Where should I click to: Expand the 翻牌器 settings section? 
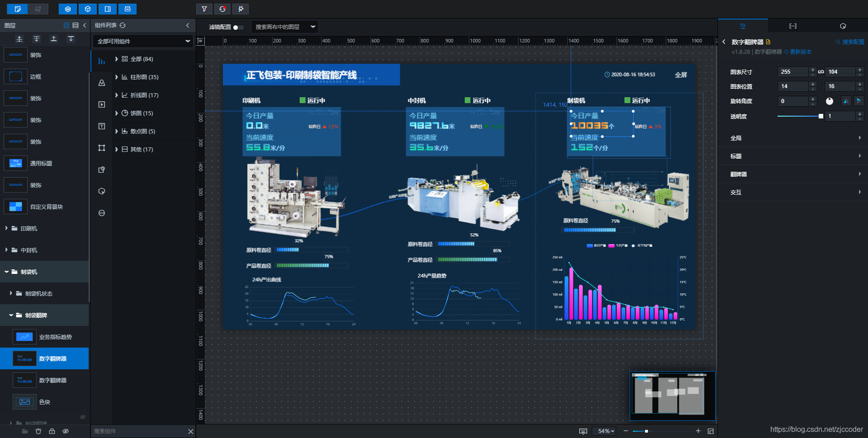click(x=793, y=174)
